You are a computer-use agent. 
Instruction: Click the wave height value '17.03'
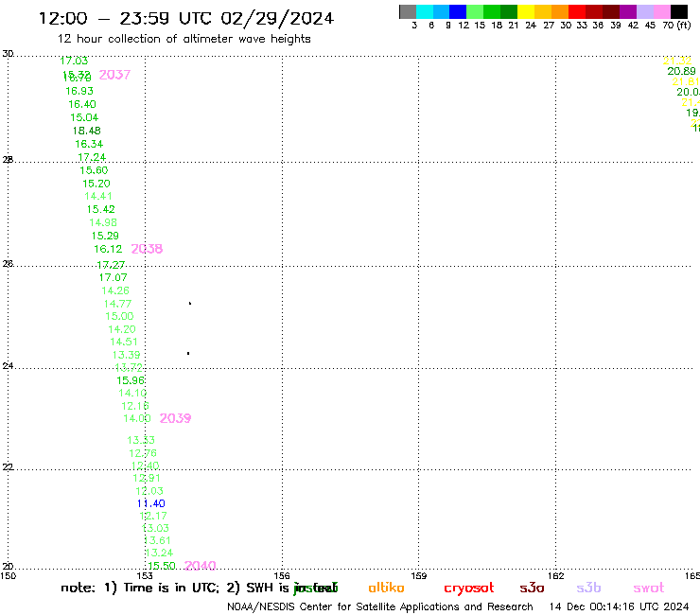[x=74, y=61]
